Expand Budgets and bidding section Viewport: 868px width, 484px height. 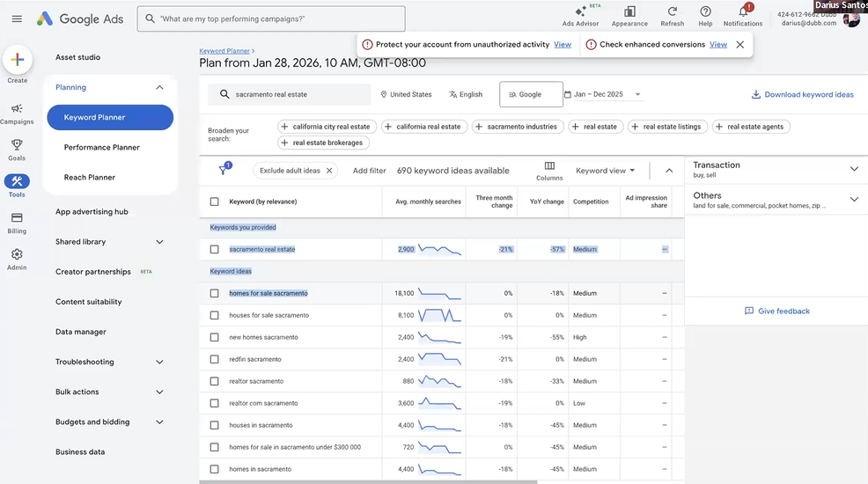pos(159,422)
